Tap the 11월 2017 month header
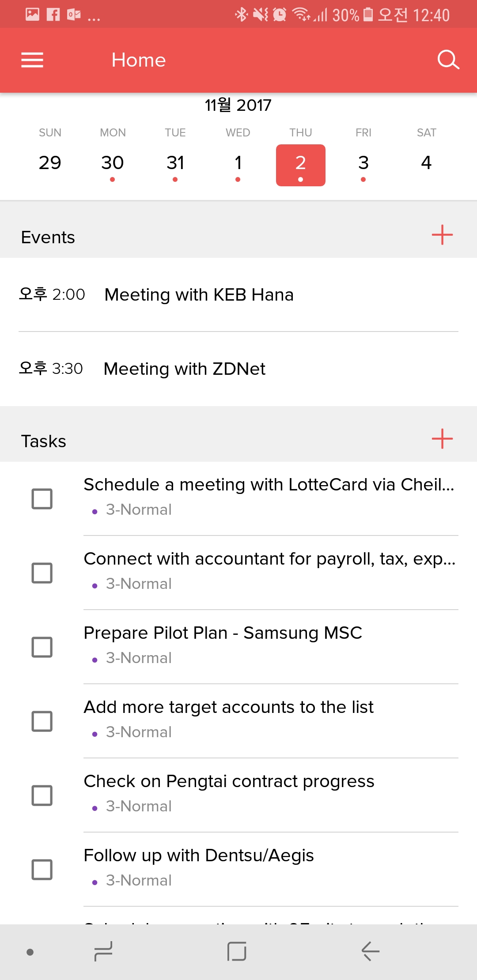 [x=238, y=106]
